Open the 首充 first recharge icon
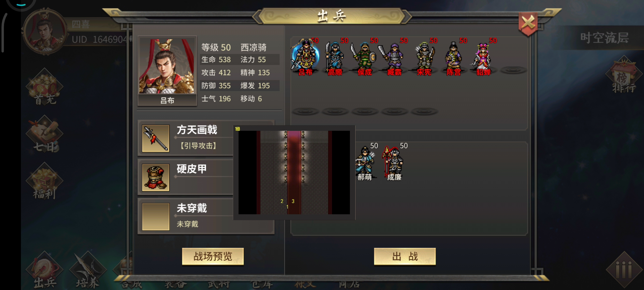 click(x=45, y=87)
